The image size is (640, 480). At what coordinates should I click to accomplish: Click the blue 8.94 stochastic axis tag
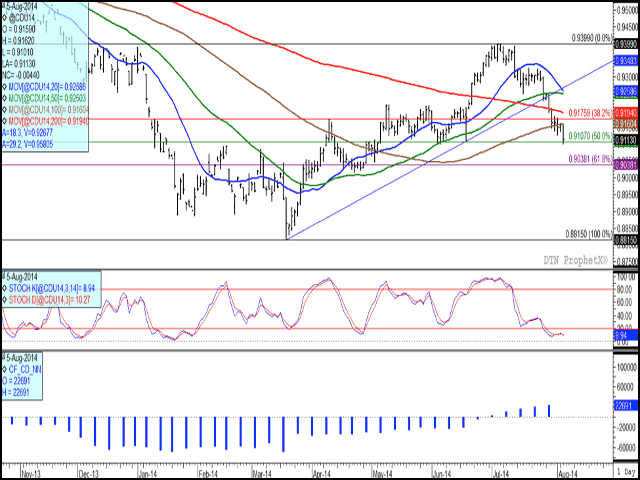pos(626,336)
